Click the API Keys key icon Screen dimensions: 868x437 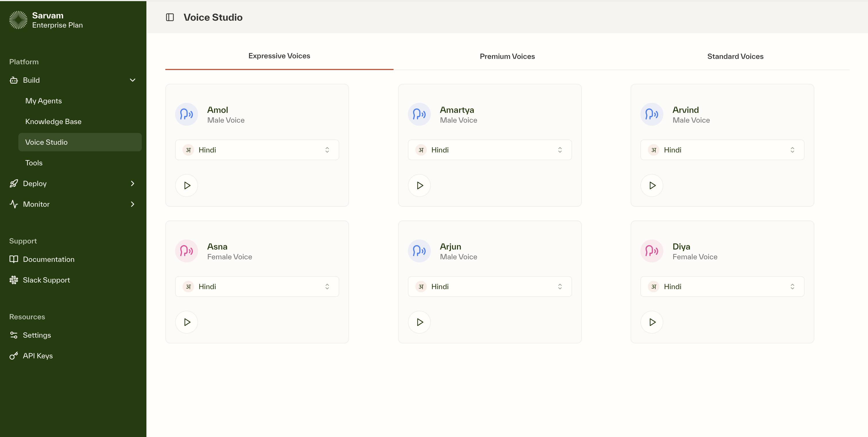14,356
